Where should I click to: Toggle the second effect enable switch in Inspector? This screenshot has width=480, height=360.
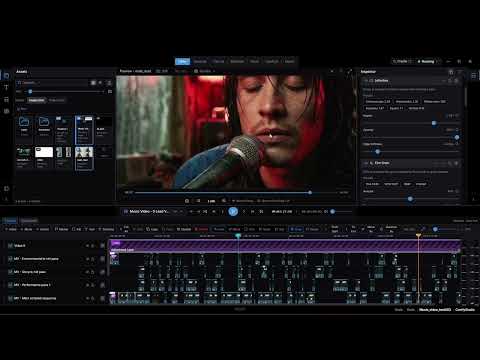[x=366, y=163]
